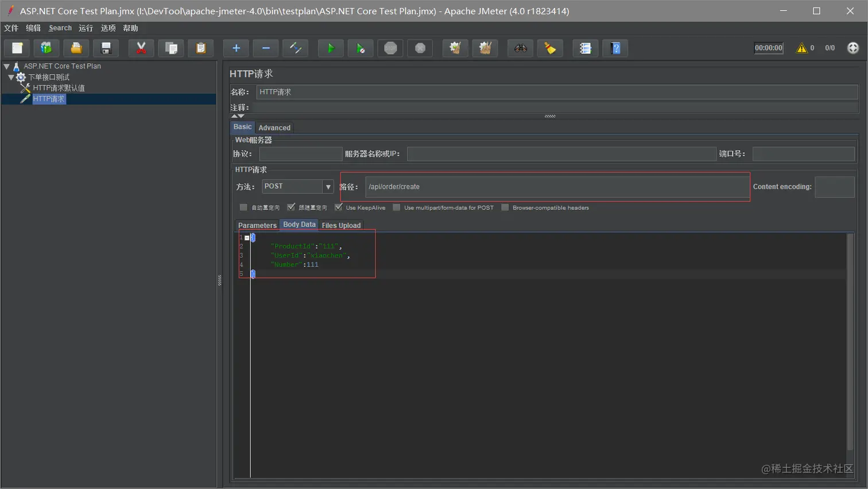Select HTTP请求默认值 in the tree
This screenshot has width=868, height=489.
(x=59, y=88)
